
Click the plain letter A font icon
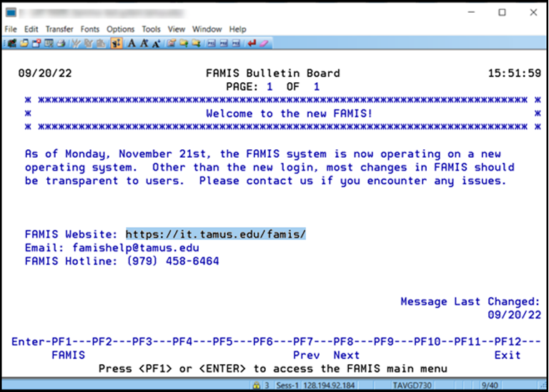(132, 44)
